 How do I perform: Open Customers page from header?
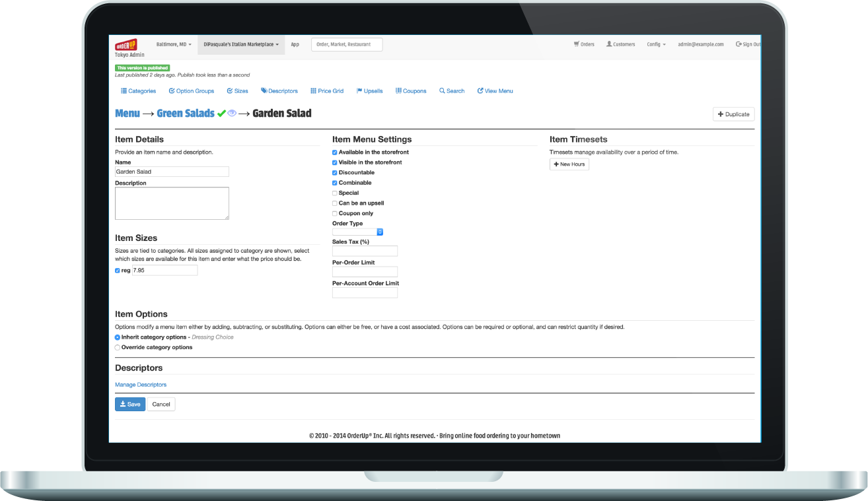[620, 44]
